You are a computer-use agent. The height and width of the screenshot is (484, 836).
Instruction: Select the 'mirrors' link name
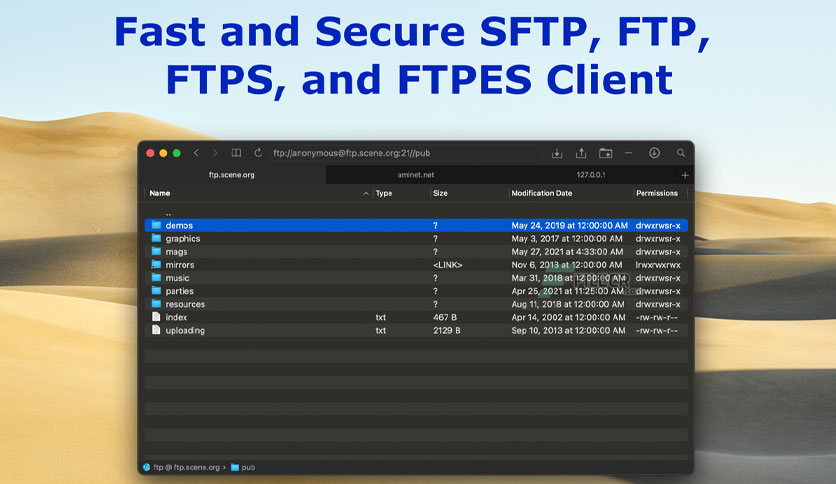tap(180, 265)
